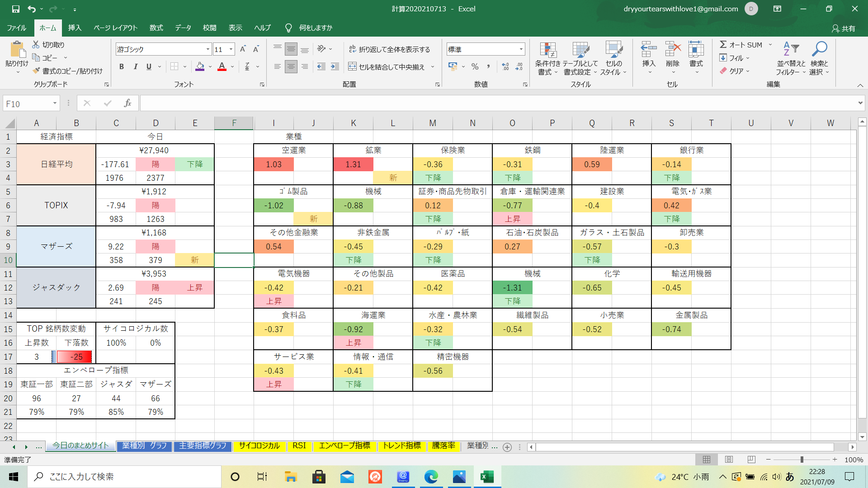Click the 何をしますか search box
The width and height of the screenshot is (868, 488).
tap(315, 28)
